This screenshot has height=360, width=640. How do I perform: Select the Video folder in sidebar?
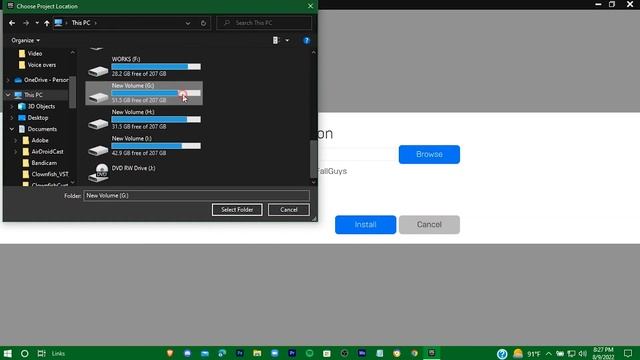(35, 53)
